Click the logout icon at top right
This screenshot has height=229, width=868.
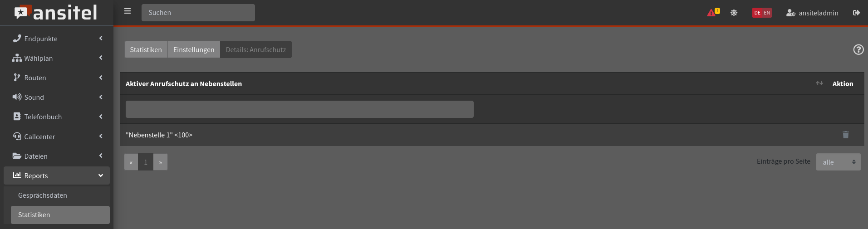click(856, 13)
